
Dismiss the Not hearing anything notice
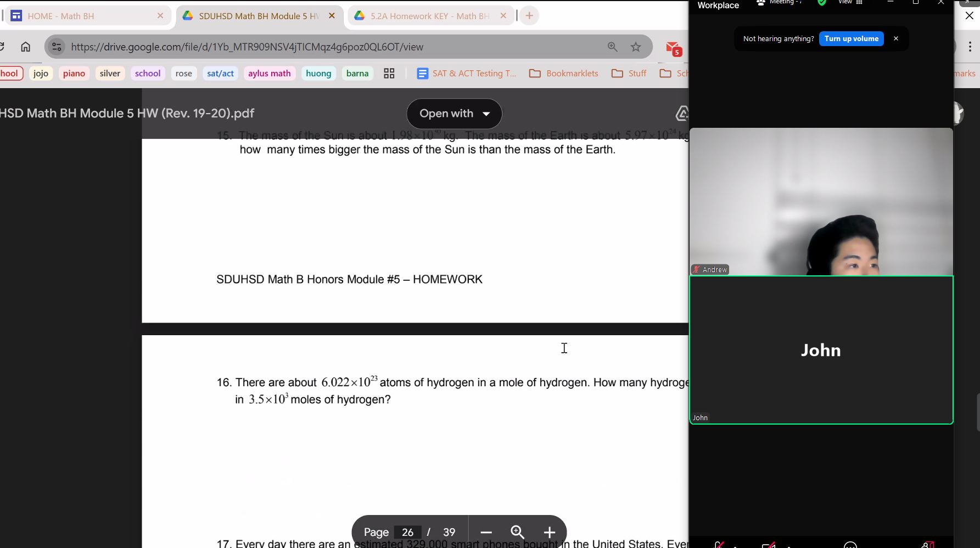896,38
